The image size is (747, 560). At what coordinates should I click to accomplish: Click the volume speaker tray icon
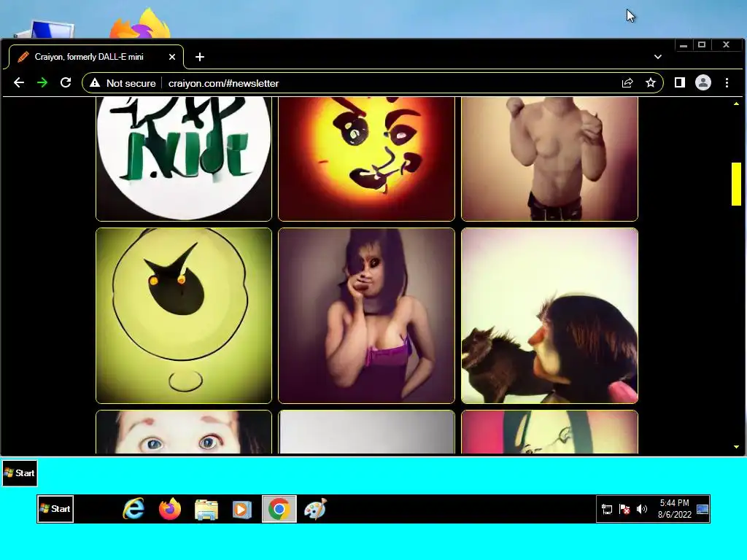[x=642, y=509]
